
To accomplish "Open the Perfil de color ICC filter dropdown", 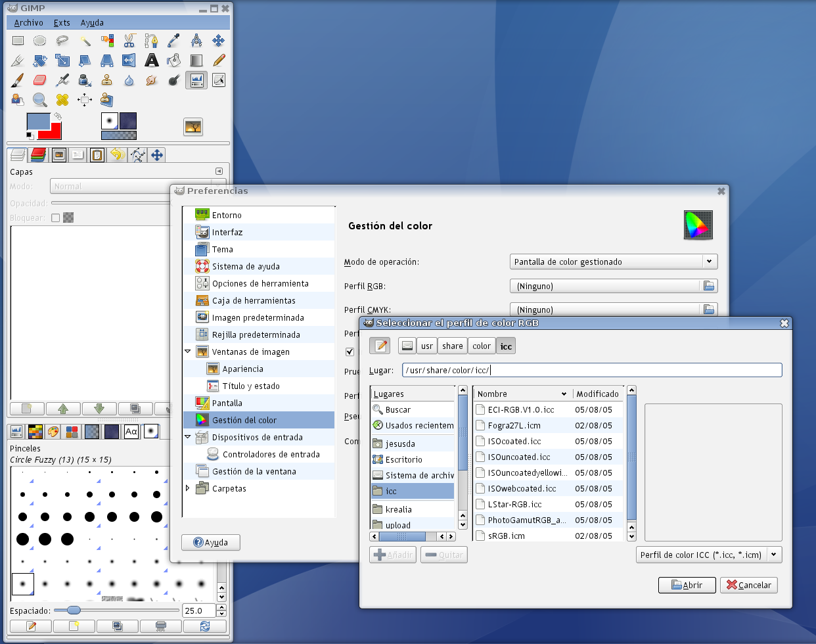I will [x=709, y=555].
